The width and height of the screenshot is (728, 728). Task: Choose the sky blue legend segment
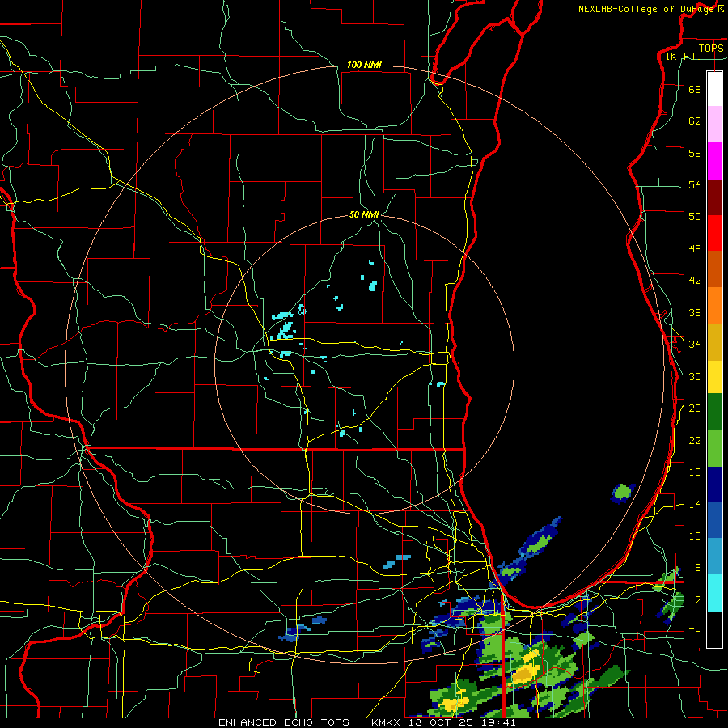tap(714, 557)
